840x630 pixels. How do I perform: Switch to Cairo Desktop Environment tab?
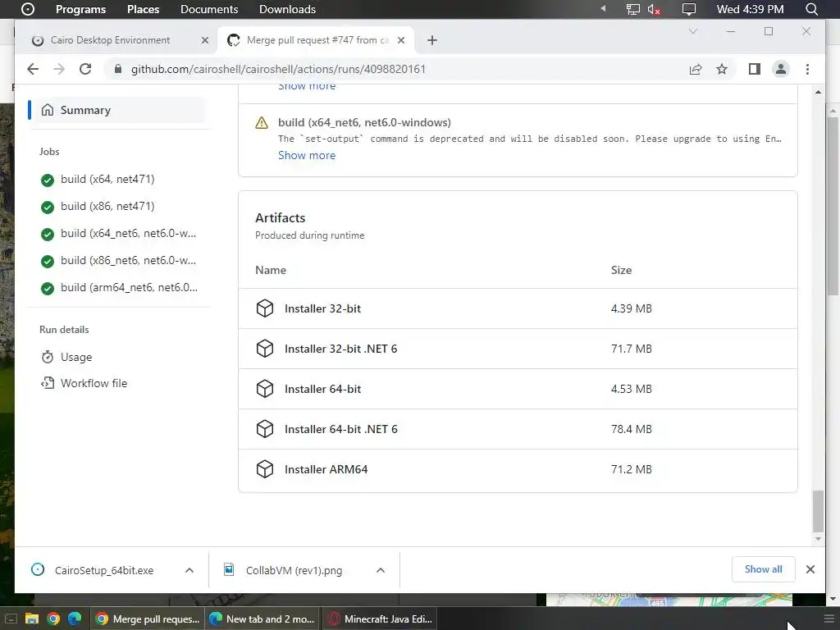point(111,40)
